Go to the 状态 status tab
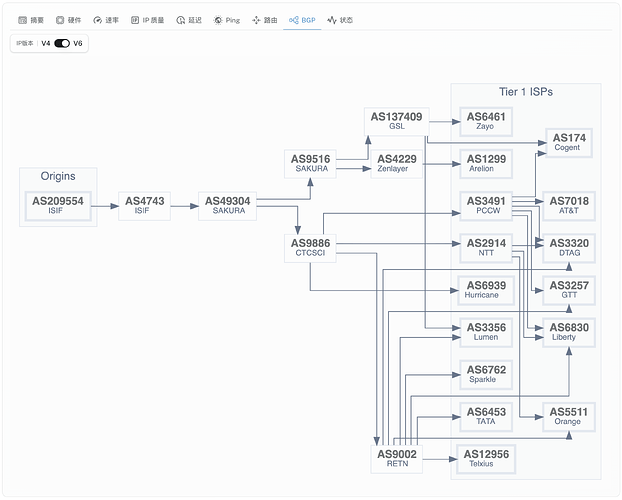 pos(340,20)
